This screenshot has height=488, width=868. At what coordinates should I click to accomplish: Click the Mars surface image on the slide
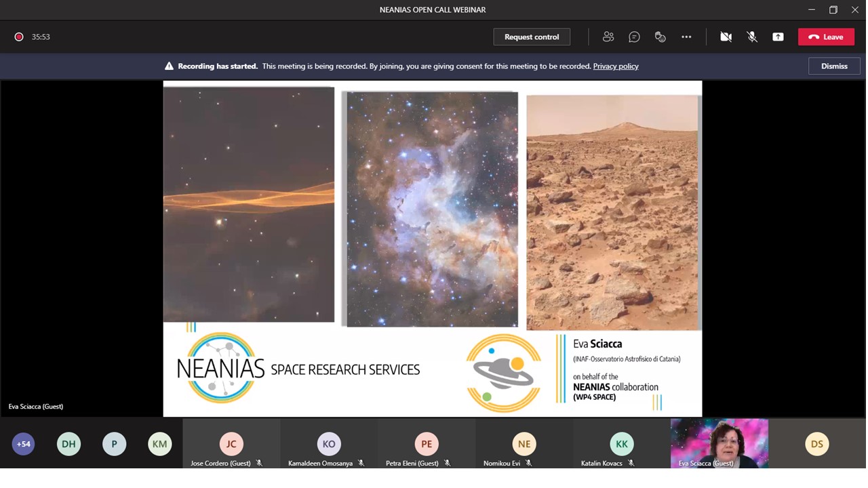pyautogui.click(x=613, y=213)
